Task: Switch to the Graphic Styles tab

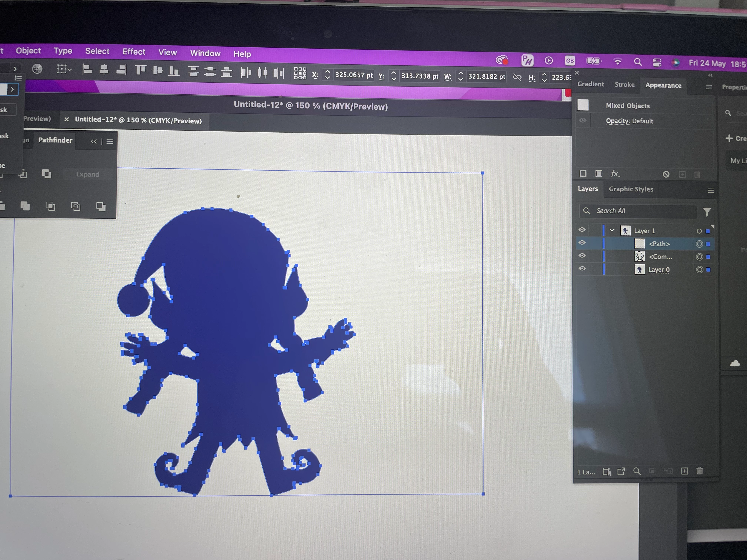Action: (x=630, y=189)
